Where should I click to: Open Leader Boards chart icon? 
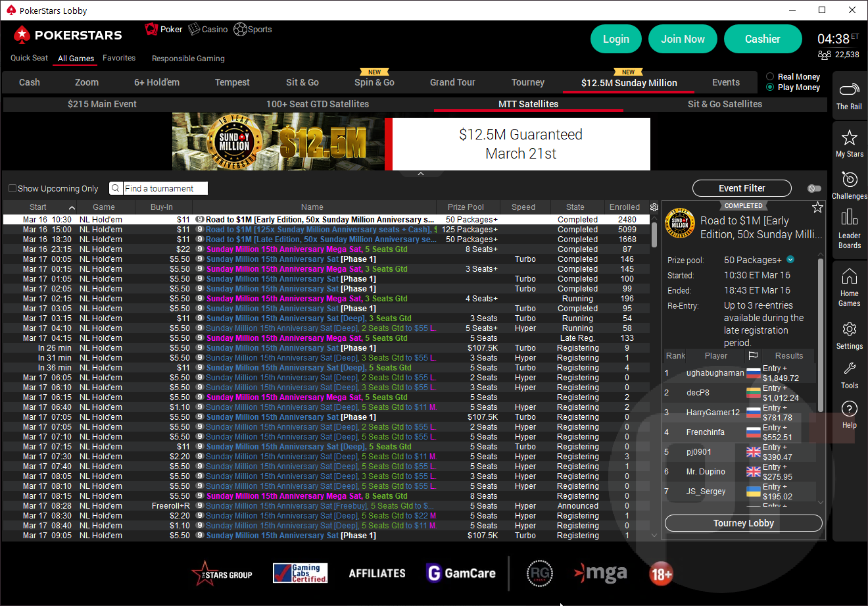click(x=849, y=216)
